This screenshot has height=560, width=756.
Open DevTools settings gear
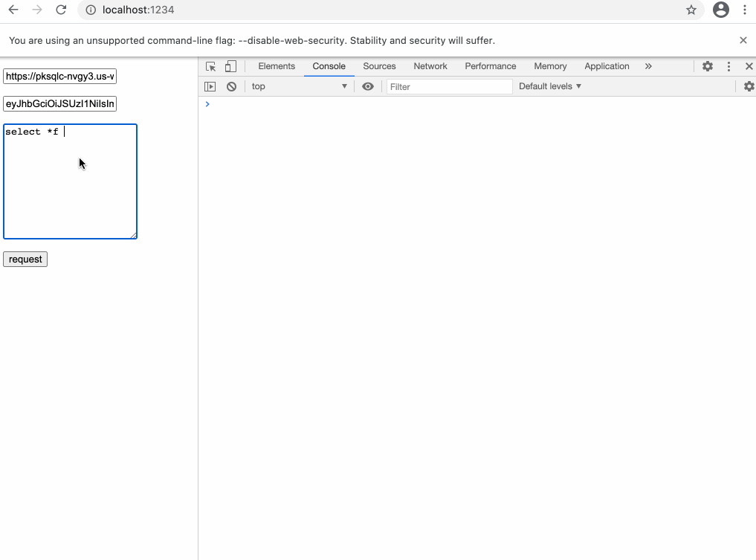[x=707, y=66]
